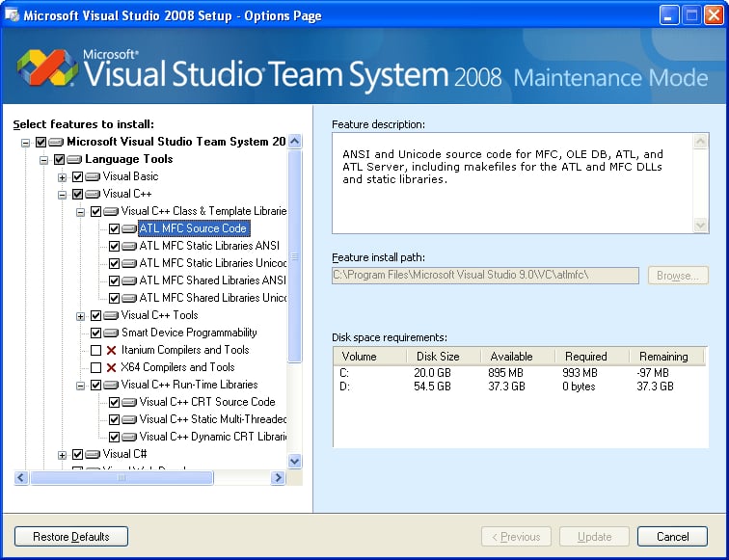Click the feature tree vertical scrollbar thumb
The height and width of the screenshot is (560, 729).
295,255
